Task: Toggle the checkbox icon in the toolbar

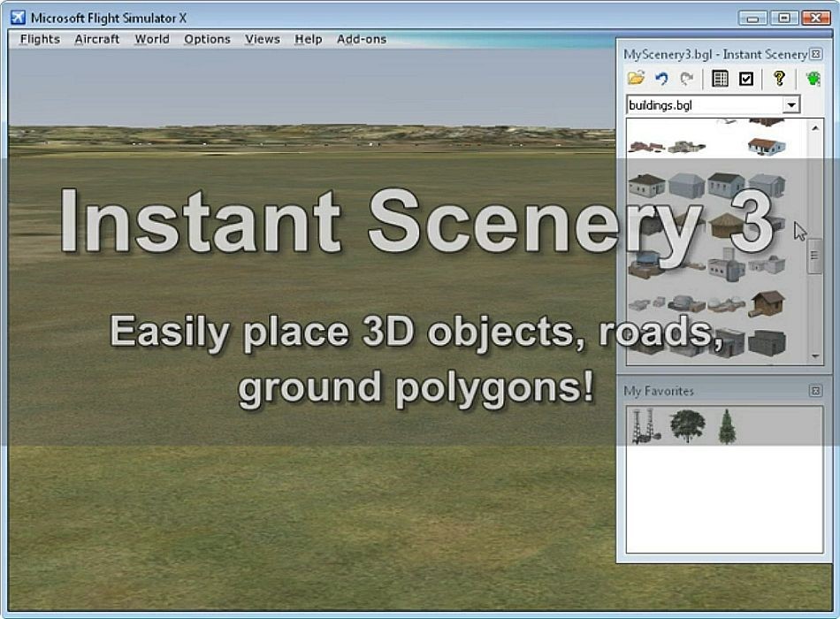Action: tap(746, 79)
